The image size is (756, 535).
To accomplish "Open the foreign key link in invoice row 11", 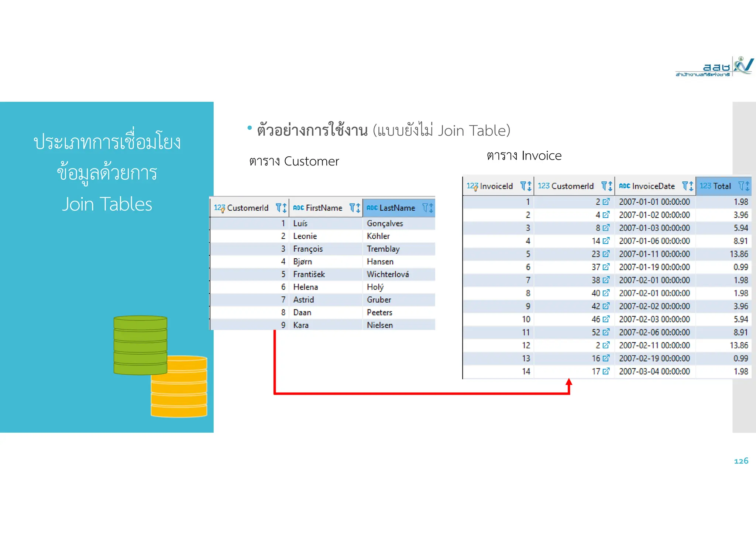I will (606, 332).
